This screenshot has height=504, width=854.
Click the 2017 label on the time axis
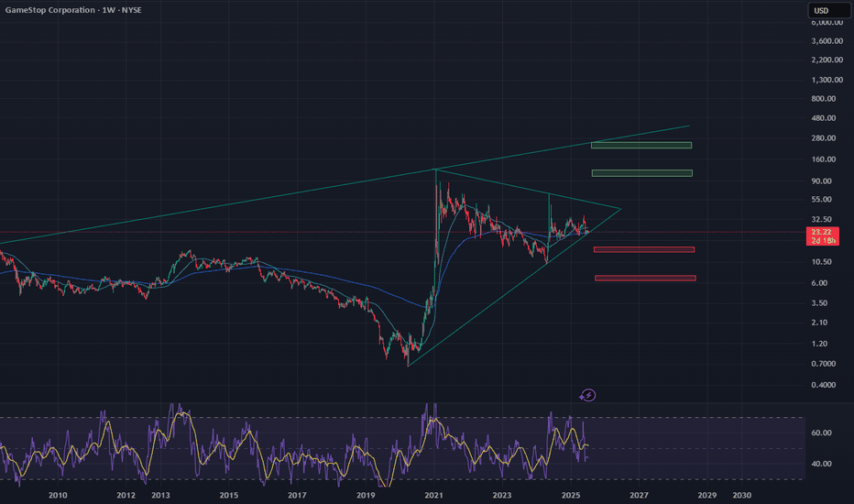click(x=297, y=495)
